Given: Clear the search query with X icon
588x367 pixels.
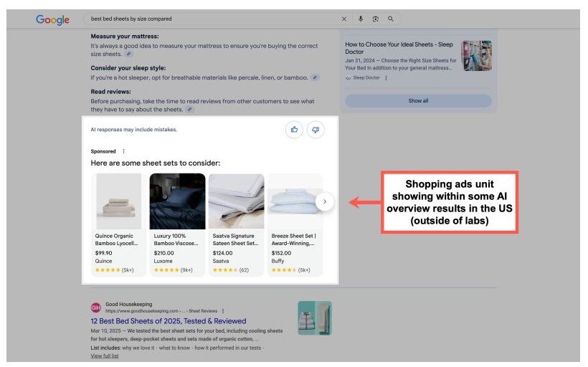Looking at the screenshot, I should pos(344,19).
